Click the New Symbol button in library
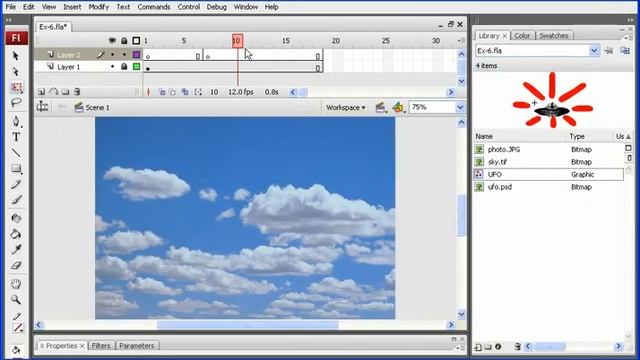Image resolution: width=640 pixels, height=360 pixels. tap(478, 347)
